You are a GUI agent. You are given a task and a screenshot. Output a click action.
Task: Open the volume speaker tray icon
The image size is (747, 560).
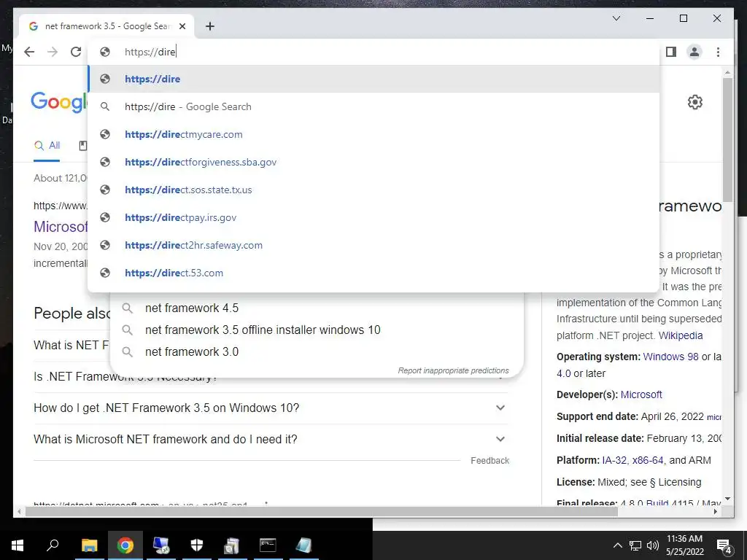point(653,545)
